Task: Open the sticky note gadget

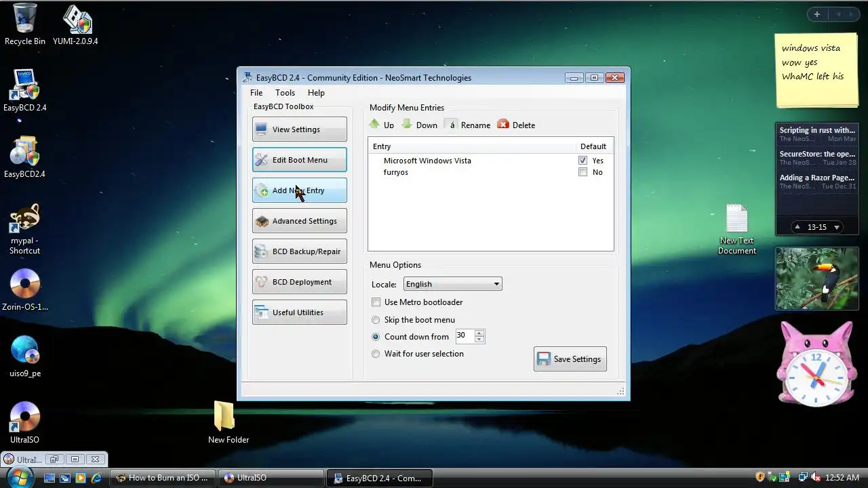Action: (816, 70)
